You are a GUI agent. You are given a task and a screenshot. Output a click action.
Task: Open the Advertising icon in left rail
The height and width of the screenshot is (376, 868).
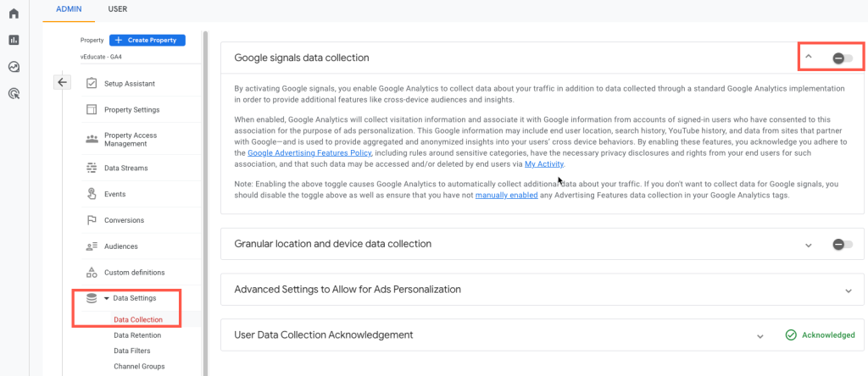pyautogui.click(x=14, y=93)
